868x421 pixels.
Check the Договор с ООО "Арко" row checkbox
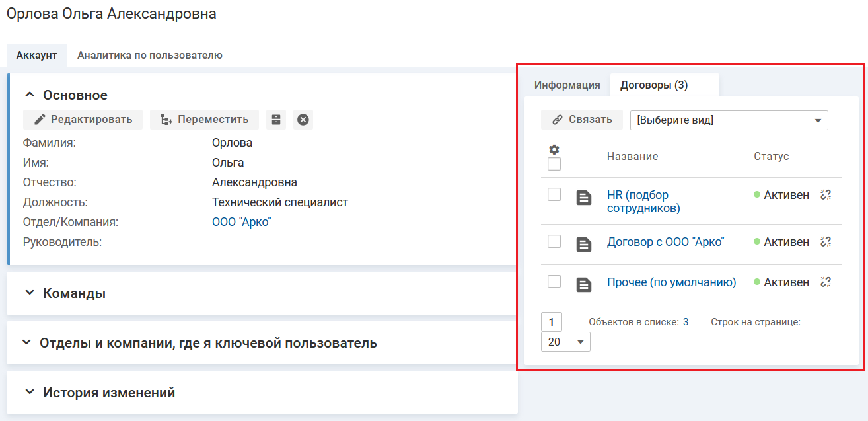coord(554,241)
